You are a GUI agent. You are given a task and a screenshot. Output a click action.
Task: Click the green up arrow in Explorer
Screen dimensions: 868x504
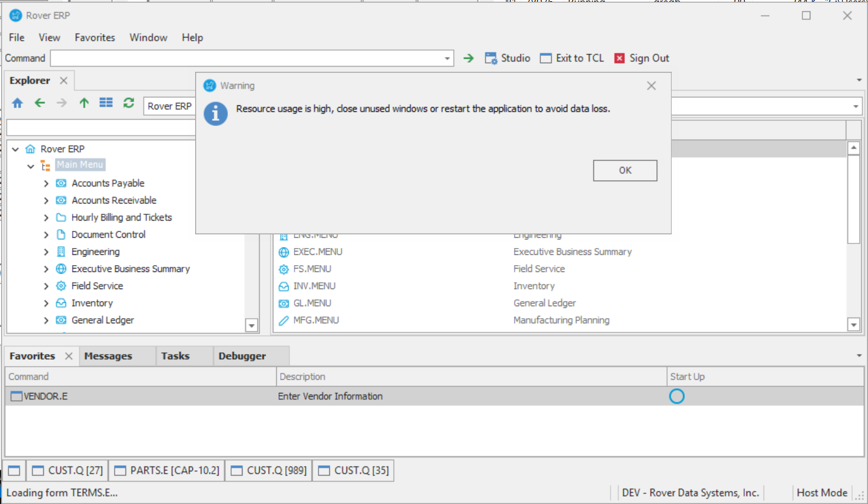(x=84, y=103)
